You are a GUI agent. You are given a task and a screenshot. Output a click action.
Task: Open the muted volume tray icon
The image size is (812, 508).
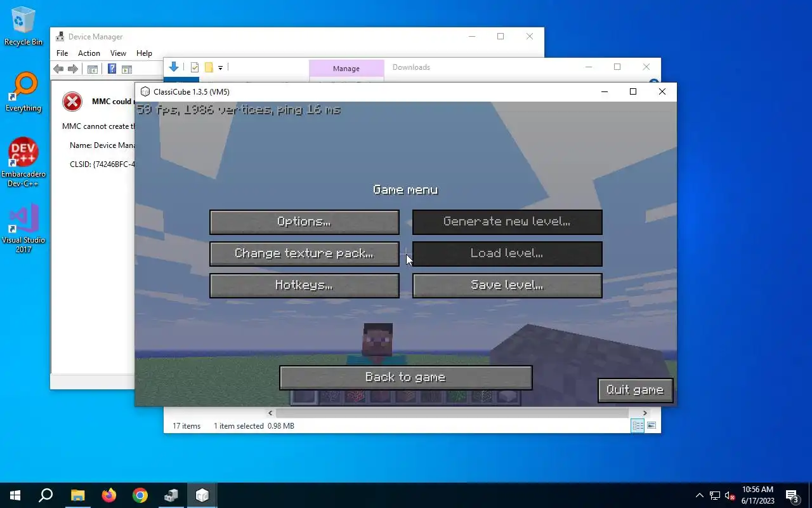[x=730, y=495]
